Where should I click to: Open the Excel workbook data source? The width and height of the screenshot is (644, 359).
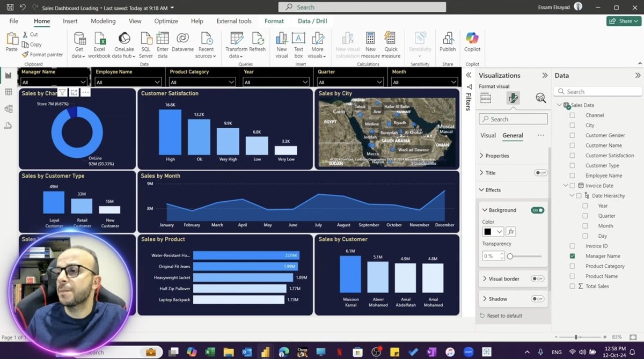click(x=99, y=45)
